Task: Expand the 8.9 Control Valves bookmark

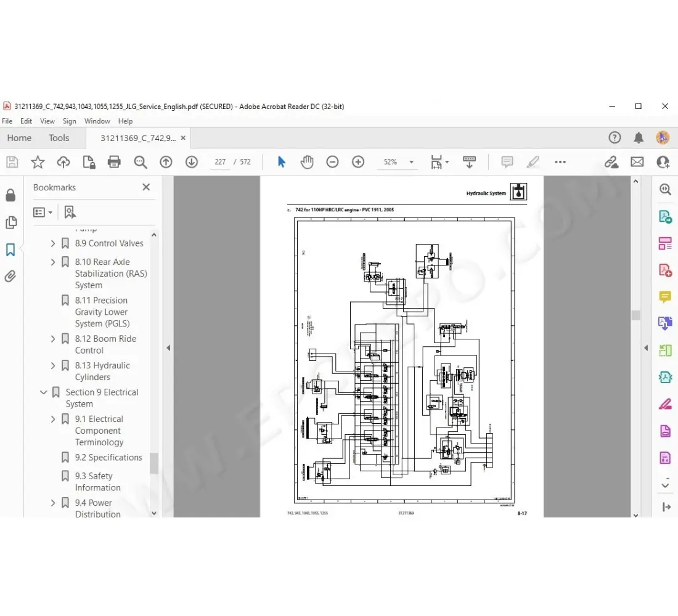Action: point(53,243)
